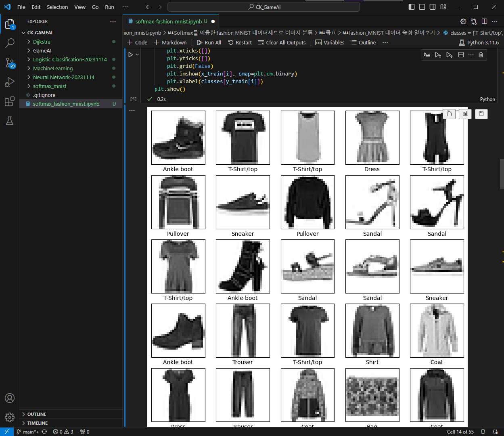Image resolution: width=504 pixels, height=436 pixels.
Task: Toggle the secondary side bar layout
Action: pyautogui.click(x=433, y=7)
